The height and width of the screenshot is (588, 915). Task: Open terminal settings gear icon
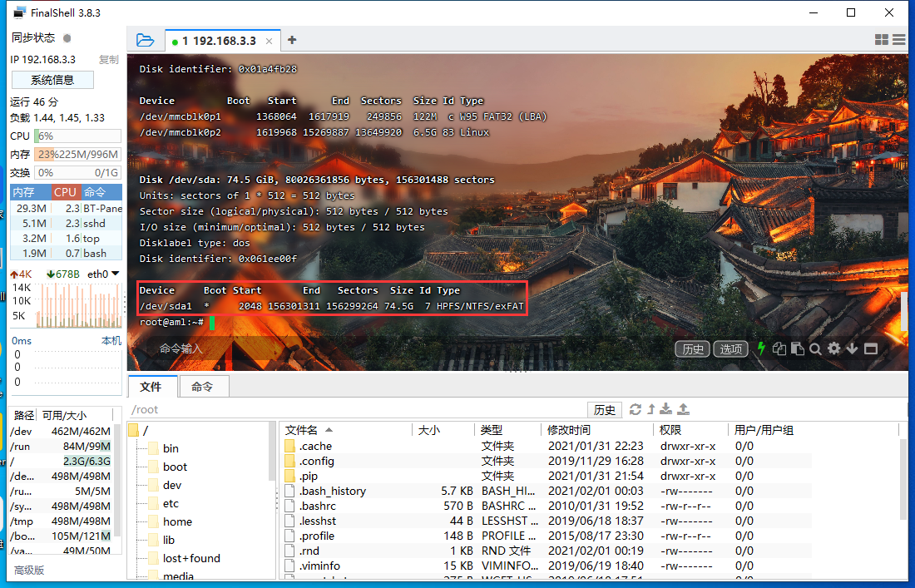(x=834, y=349)
